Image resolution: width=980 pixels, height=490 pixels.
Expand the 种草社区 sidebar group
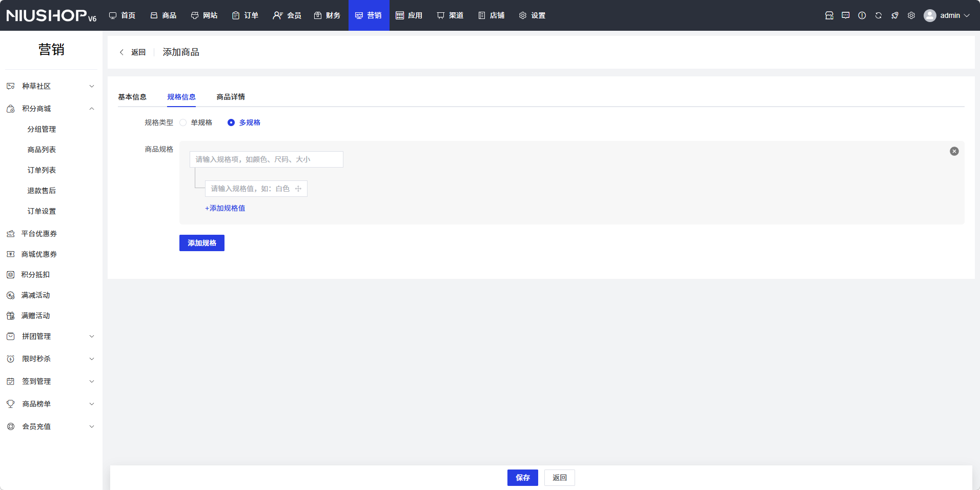point(51,86)
